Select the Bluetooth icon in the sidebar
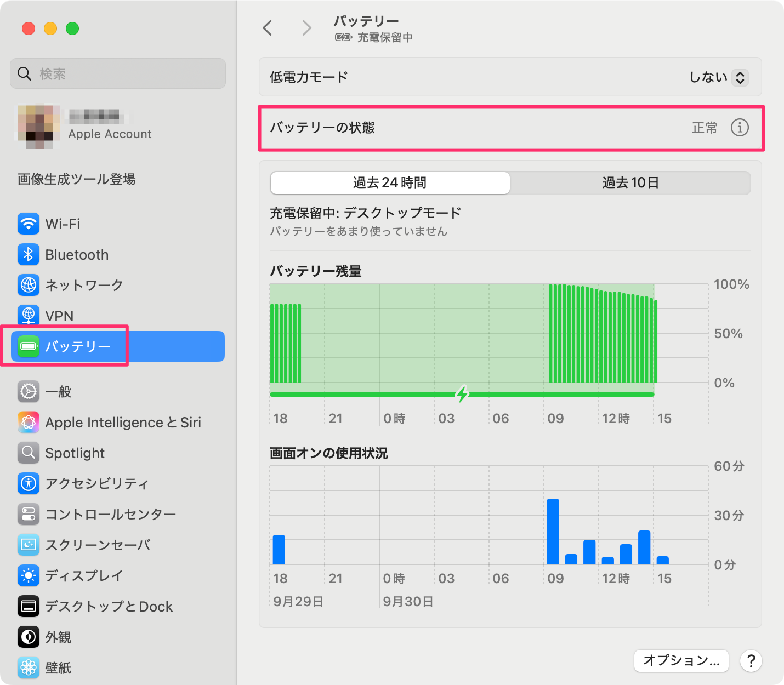 pos(28,254)
